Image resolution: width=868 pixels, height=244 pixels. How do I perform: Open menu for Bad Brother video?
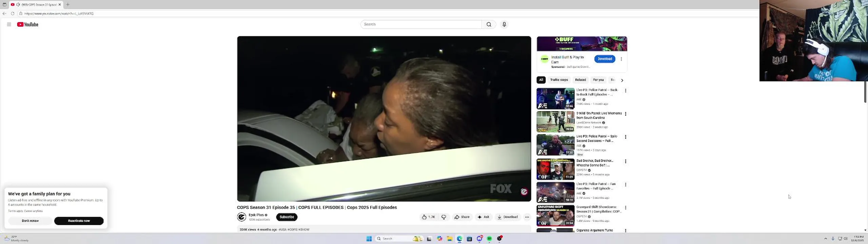[x=626, y=161]
